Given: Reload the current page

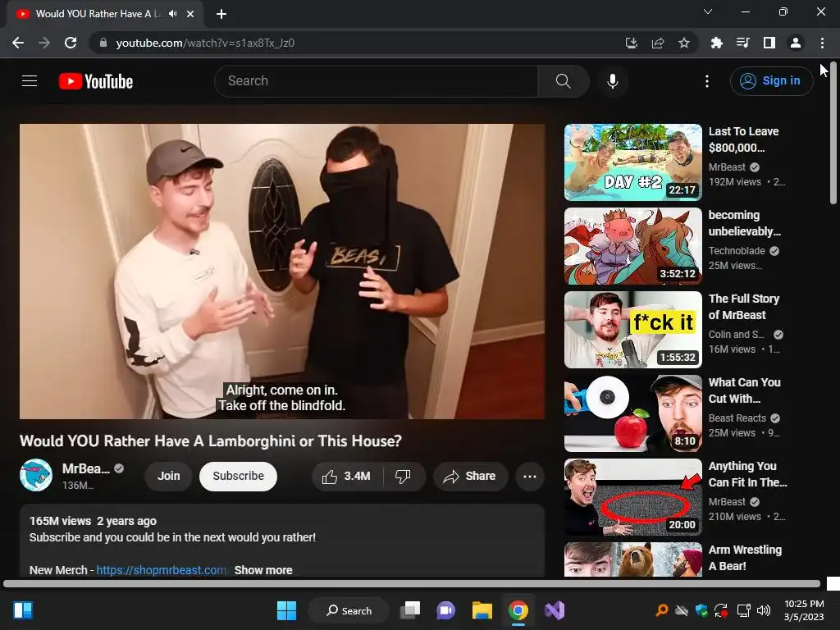Looking at the screenshot, I should tap(71, 43).
